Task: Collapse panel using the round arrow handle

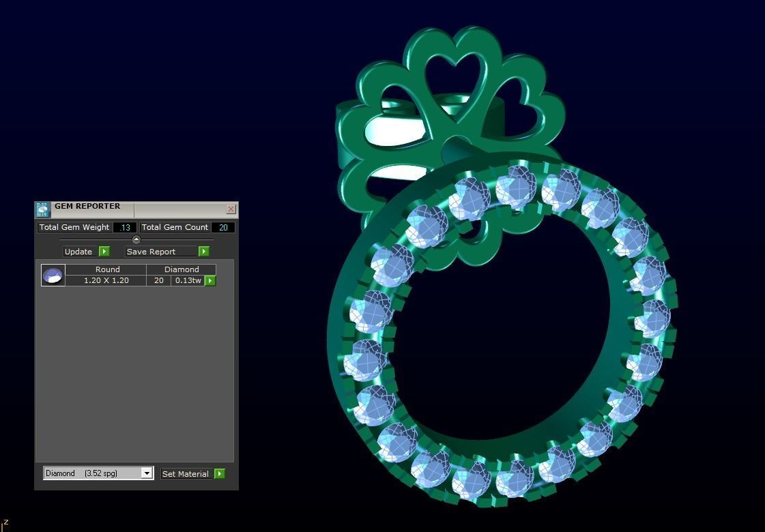Action: coord(136,239)
